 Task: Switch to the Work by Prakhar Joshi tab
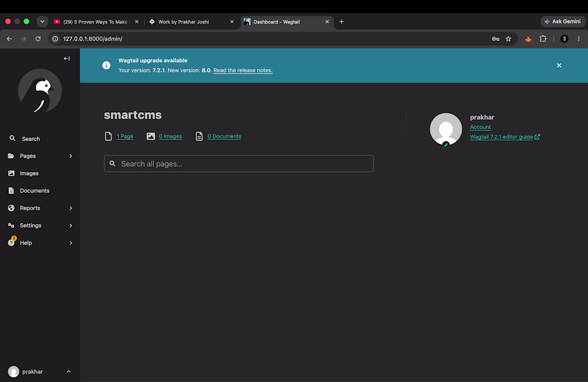click(x=184, y=22)
